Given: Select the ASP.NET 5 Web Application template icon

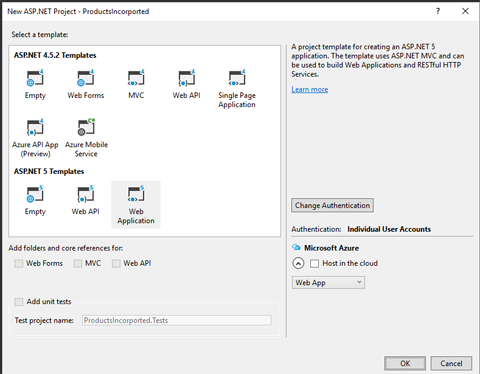Looking at the screenshot, I should pyautogui.click(x=136, y=194).
